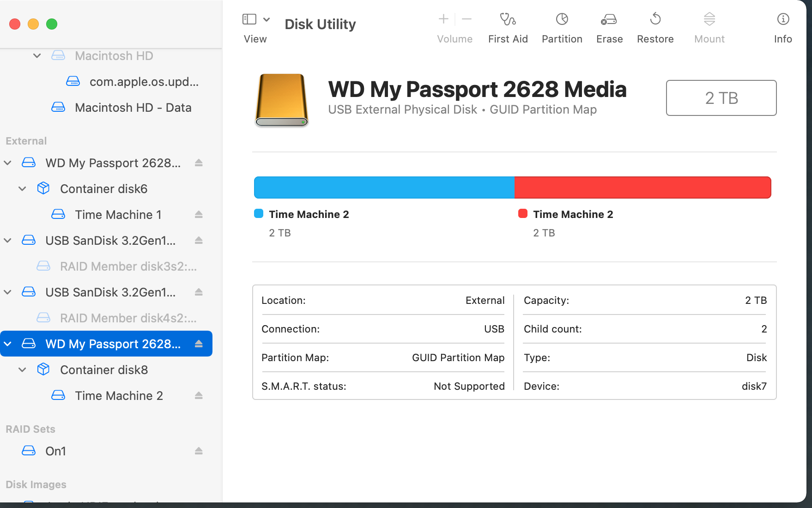This screenshot has width=812, height=508.
Task: Click the add Volume plus button
Action: 443,19
